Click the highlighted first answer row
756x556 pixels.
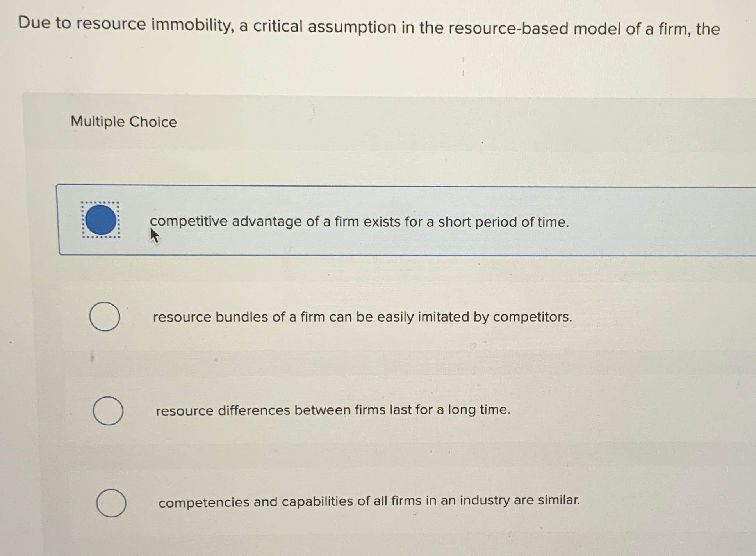pyautogui.click(x=351, y=220)
